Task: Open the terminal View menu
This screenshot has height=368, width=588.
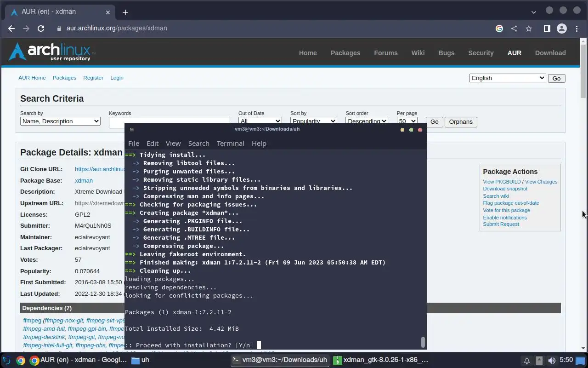Action: (173, 144)
